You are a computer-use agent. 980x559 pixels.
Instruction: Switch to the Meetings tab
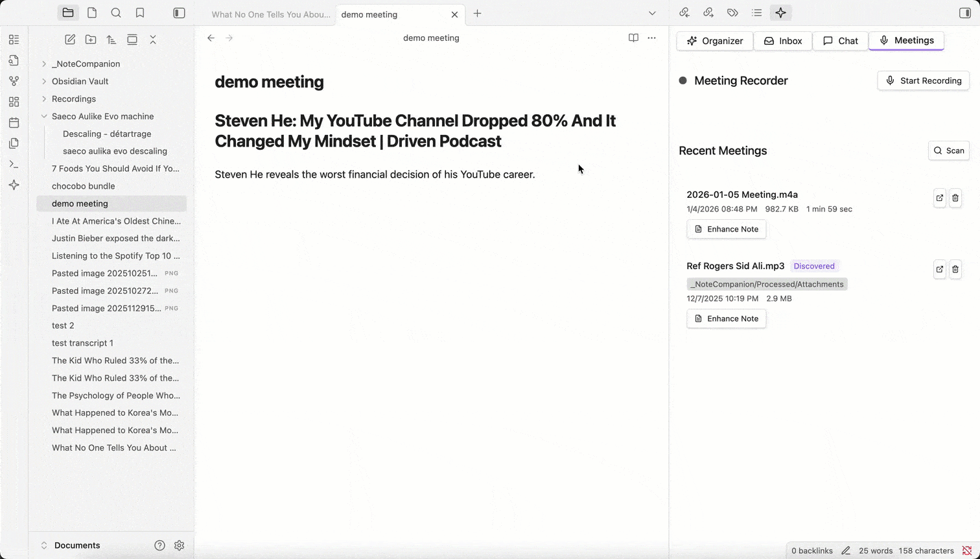coord(906,40)
